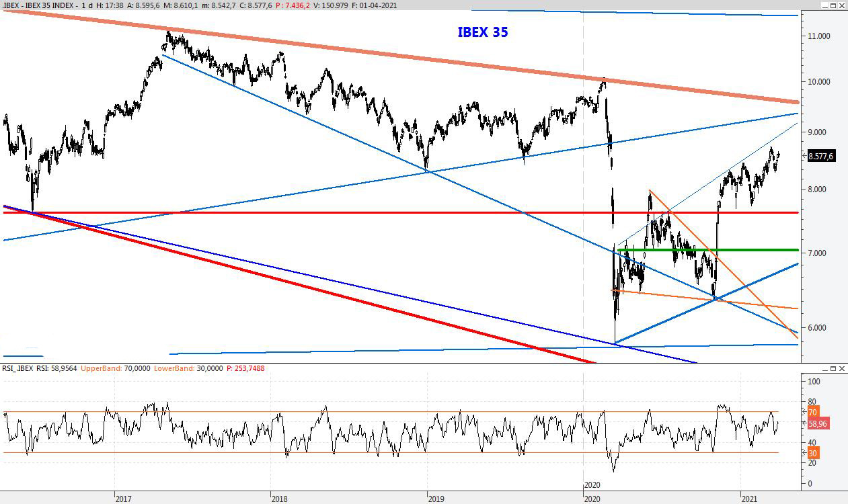Click the RSI lower band 30 marker
The width and height of the screenshot is (848, 504).
coord(812,453)
